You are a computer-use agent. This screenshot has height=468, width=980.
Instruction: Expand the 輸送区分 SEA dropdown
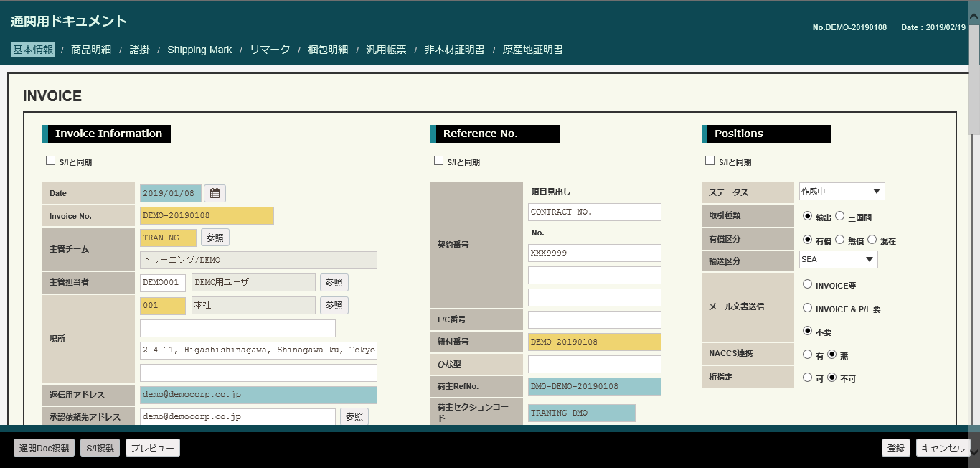[x=838, y=260]
